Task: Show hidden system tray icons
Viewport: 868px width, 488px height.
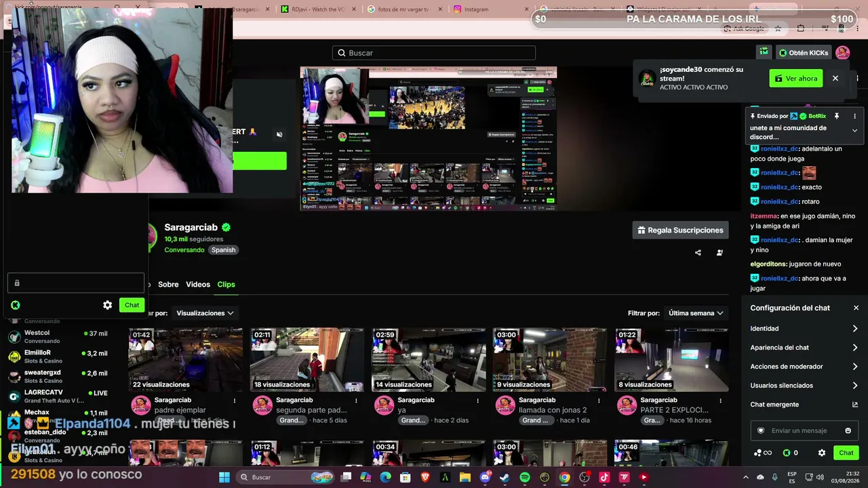Action: coord(746,477)
